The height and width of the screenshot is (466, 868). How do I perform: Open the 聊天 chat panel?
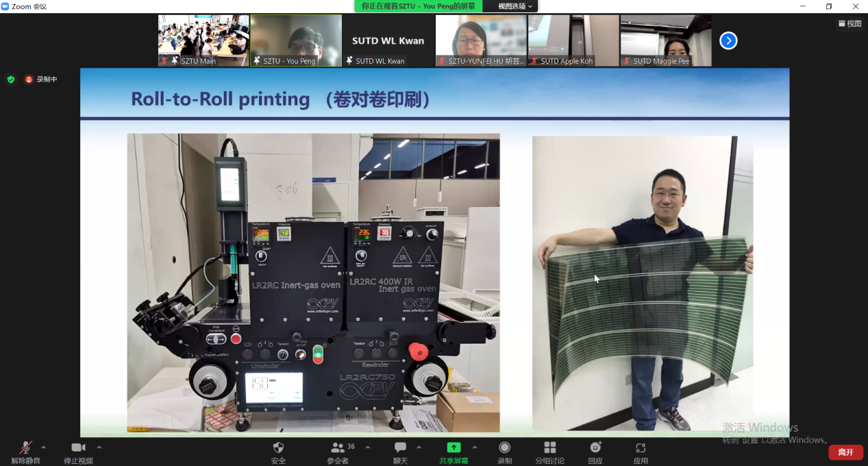[x=400, y=452]
